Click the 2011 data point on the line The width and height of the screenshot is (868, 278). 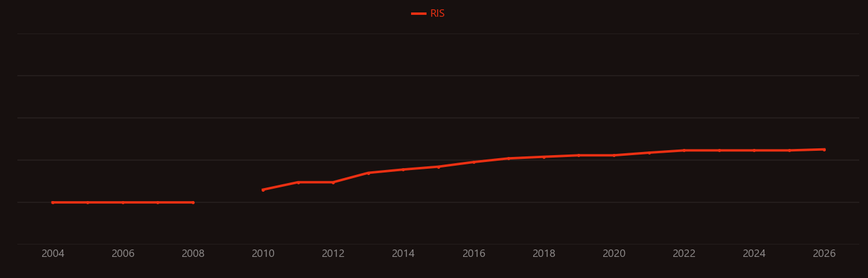pyautogui.click(x=298, y=182)
